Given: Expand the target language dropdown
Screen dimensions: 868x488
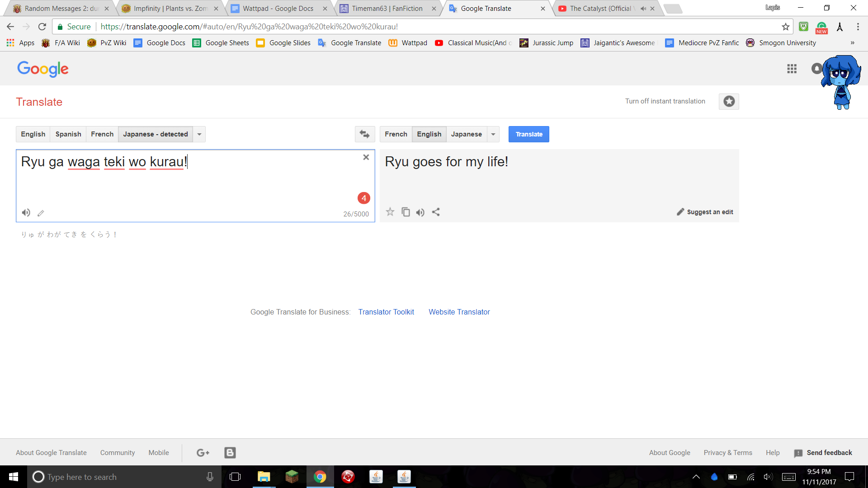Looking at the screenshot, I should (x=493, y=134).
